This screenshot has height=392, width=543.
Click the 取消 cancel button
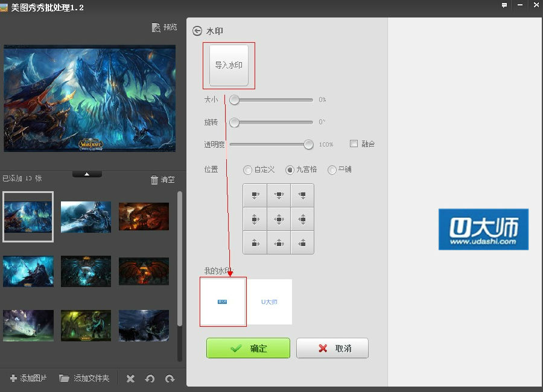pos(332,348)
